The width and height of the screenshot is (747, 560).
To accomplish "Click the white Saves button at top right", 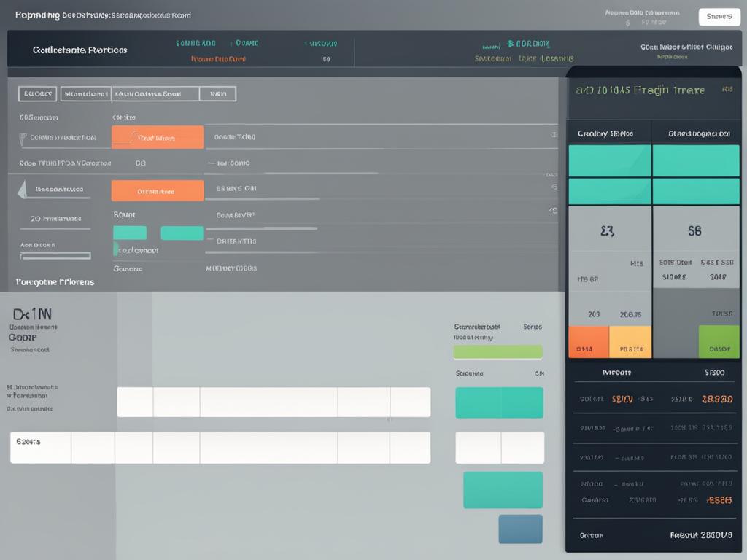I will 719,16.
